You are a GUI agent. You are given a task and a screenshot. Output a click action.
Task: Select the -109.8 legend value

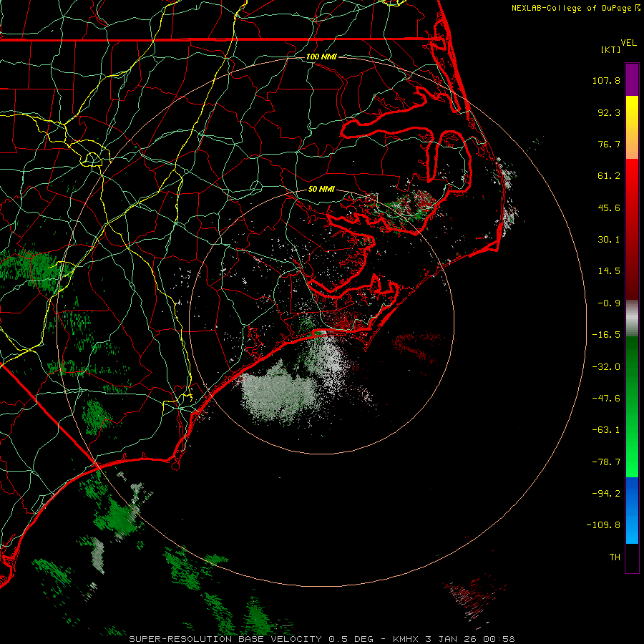point(603,525)
